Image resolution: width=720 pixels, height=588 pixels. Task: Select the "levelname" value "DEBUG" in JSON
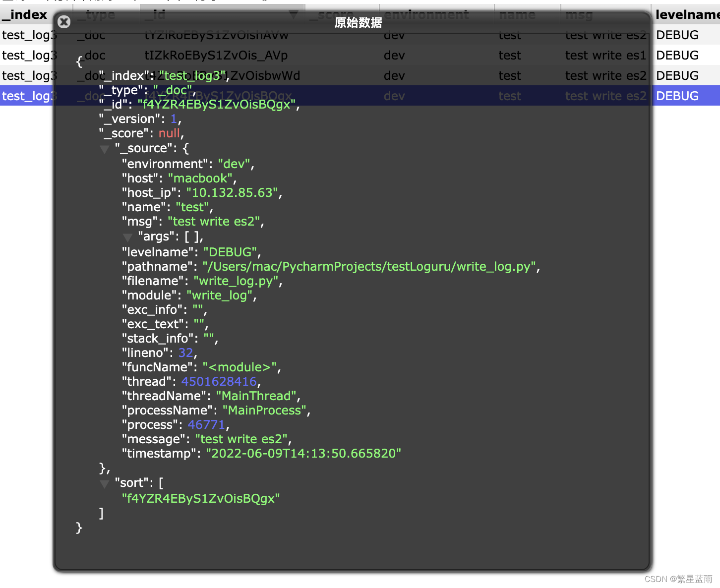coord(230,252)
